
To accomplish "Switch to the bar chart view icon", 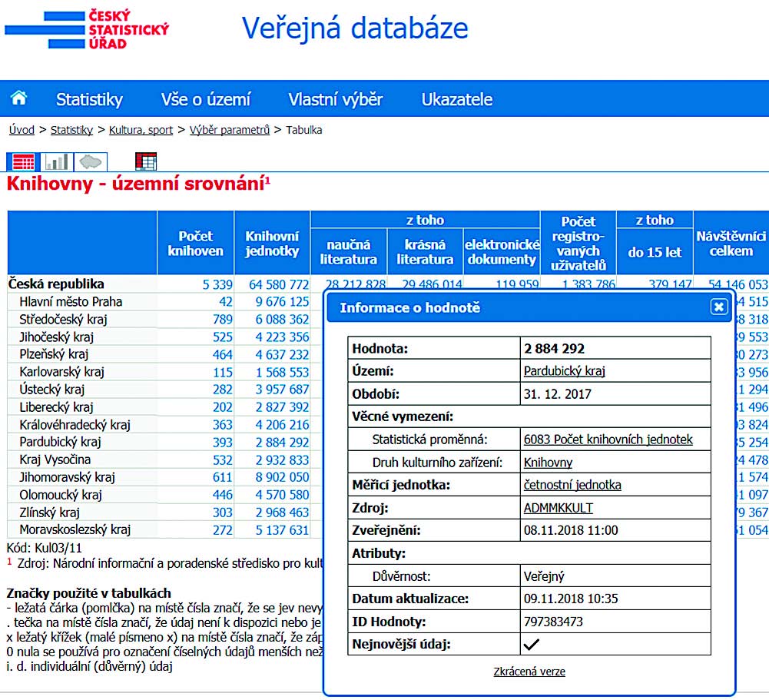I will click(56, 161).
